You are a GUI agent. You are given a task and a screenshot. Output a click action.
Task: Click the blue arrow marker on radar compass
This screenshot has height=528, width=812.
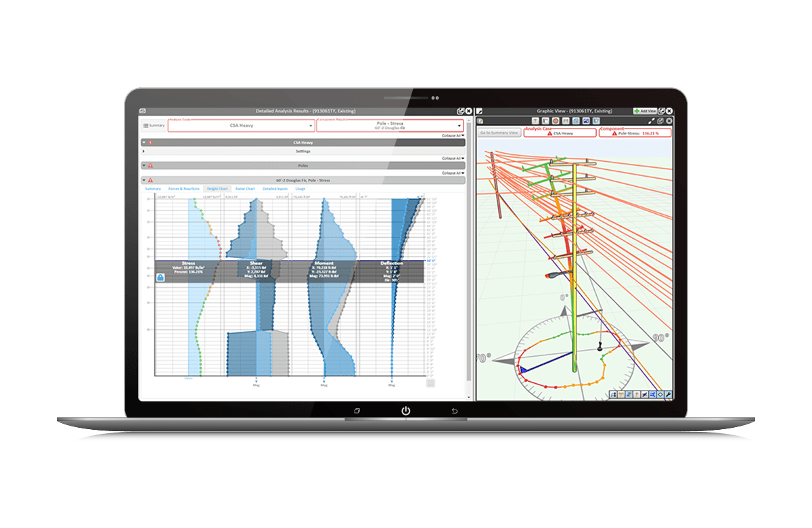pos(522,370)
